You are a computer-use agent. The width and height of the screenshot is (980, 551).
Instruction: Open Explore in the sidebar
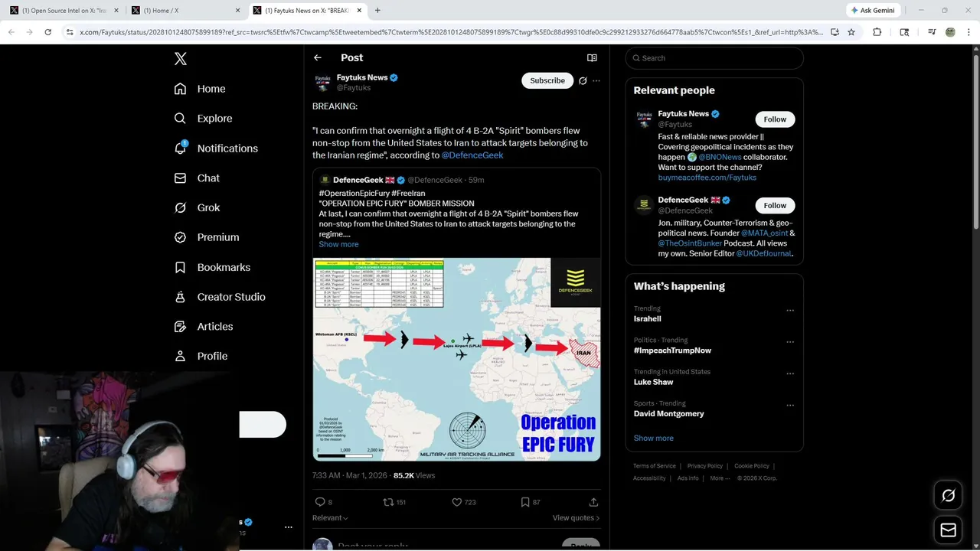click(203, 119)
